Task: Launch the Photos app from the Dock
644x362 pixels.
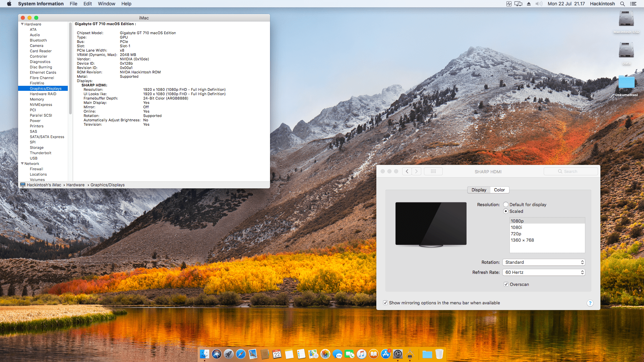Action: click(325, 354)
